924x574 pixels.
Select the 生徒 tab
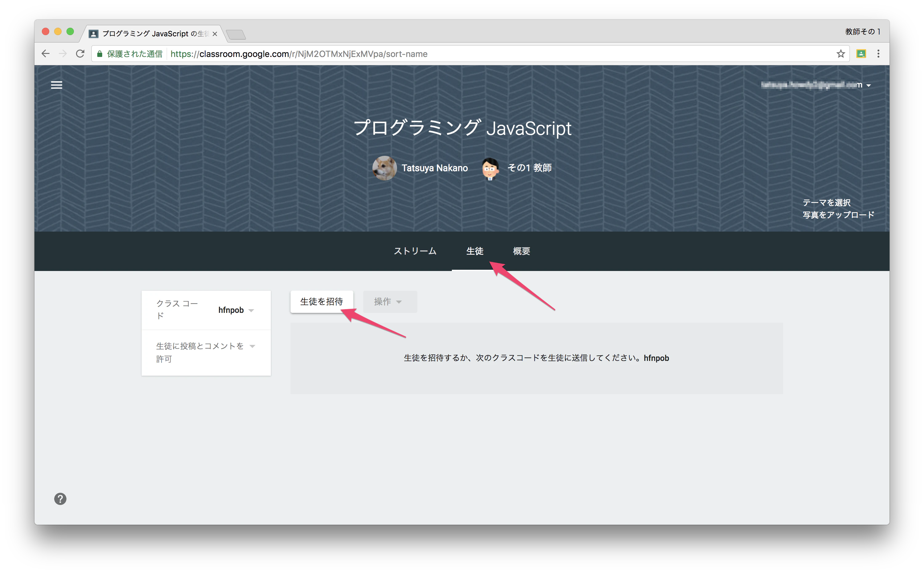(x=475, y=251)
